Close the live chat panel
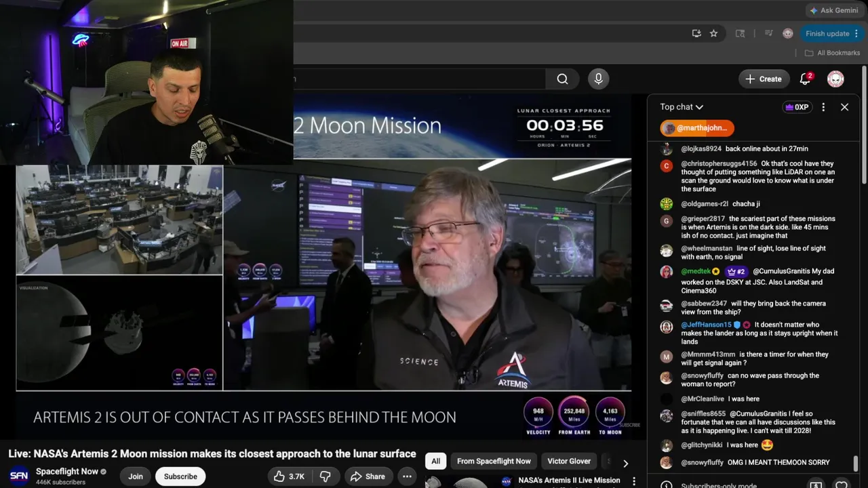 pyautogui.click(x=844, y=107)
